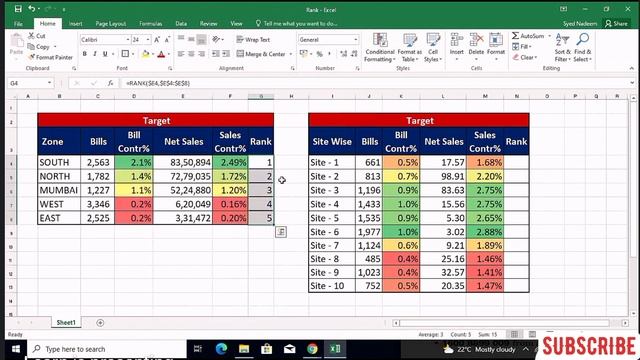640x360 pixels.
Task: Toggle Bold formatting
Action: (x=84, y=54)
